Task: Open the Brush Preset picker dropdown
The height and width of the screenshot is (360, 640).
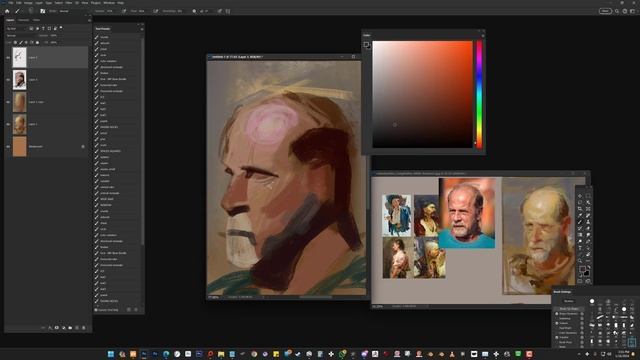Action: [x=31, y=11]
